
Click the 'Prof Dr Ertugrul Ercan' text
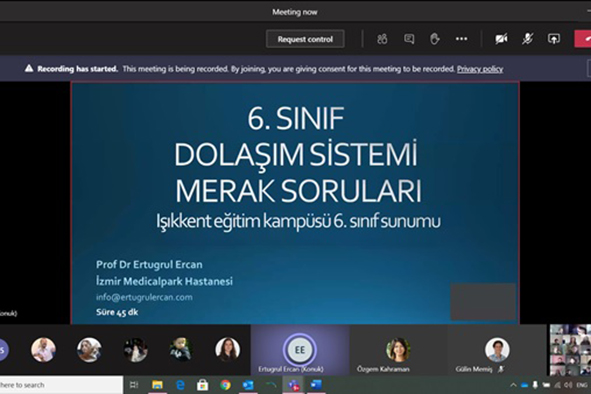(149, 265)
